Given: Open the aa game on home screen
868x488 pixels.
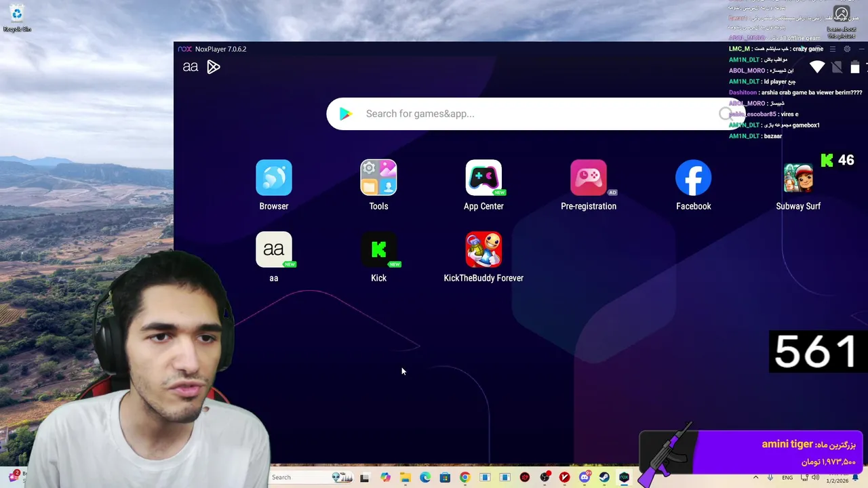Looking at the screenshot, I should coord(274,249).
